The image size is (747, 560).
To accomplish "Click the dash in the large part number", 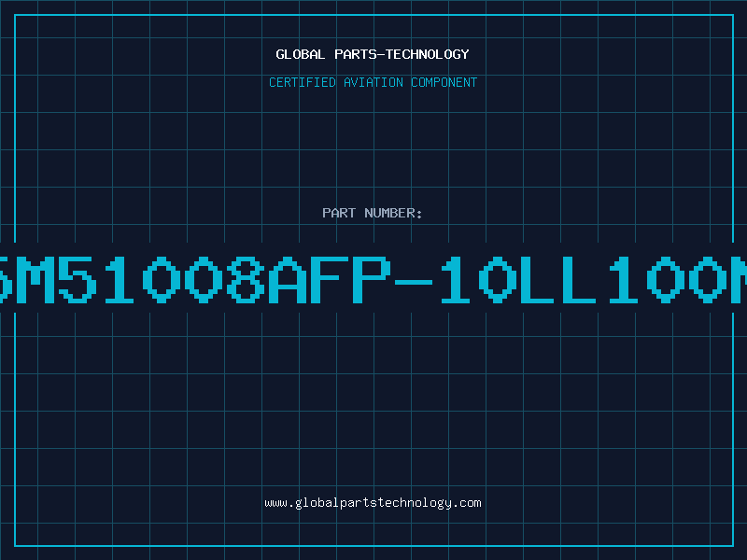I will (x=414, y=282).
